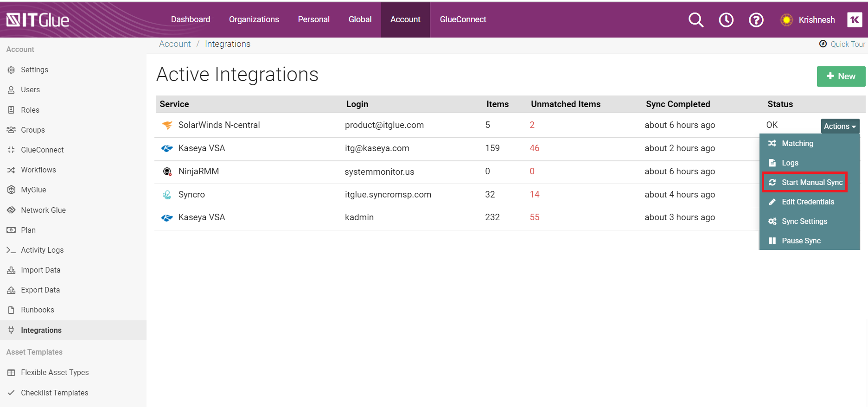Click the Flexible Asset Types table icon
The height and width of the screenshot is (407, 868).
pos(11,373)
